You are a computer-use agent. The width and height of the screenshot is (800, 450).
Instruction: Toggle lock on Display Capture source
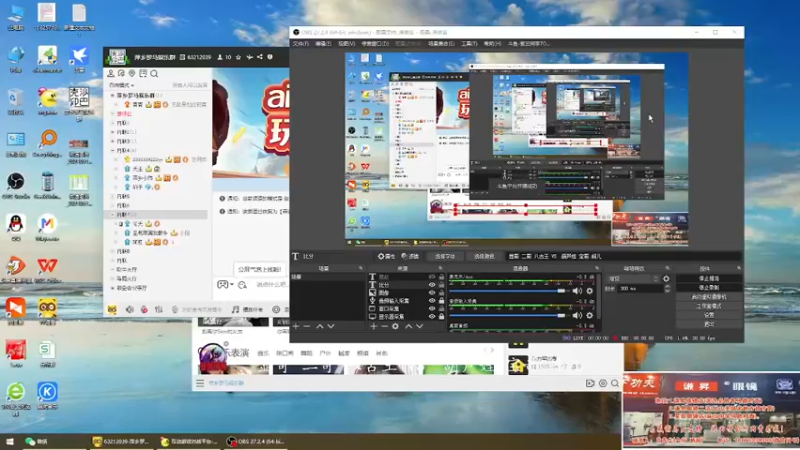coord(441,317)
